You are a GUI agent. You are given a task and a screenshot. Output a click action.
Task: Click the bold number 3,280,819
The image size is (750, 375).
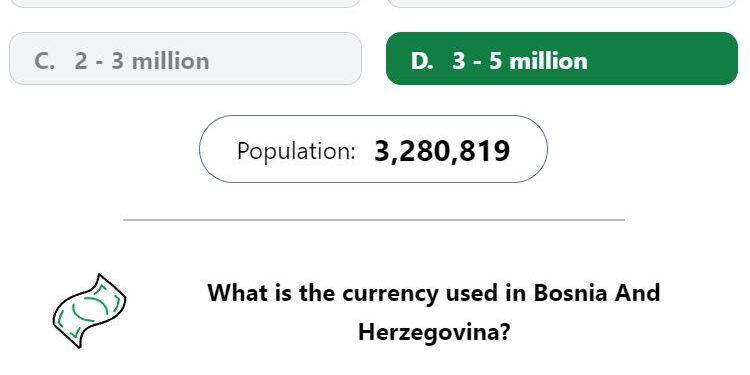(442, 151)
